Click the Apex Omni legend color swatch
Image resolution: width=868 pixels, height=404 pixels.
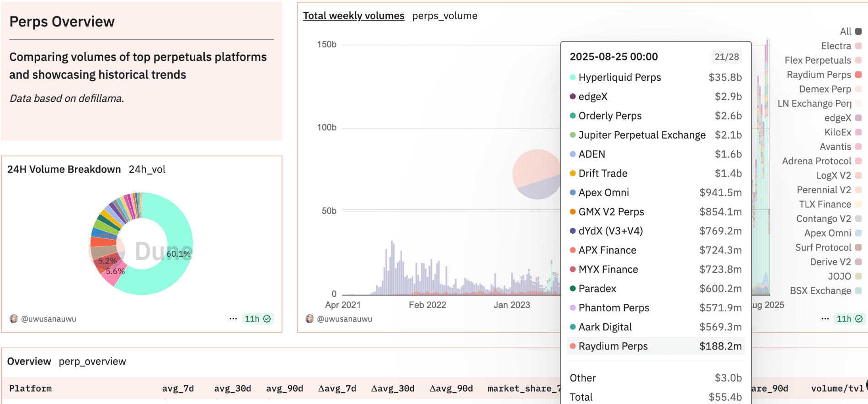(858, 233)
